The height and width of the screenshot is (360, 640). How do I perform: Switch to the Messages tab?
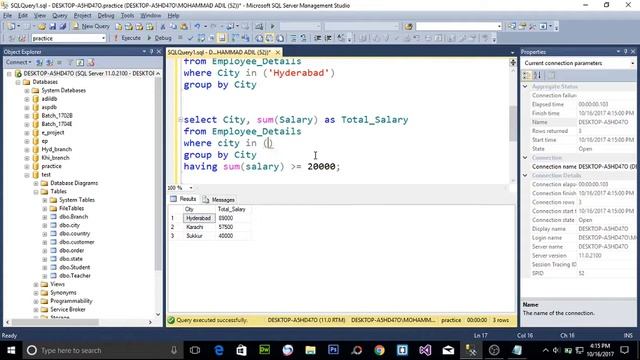coord(219,200)
